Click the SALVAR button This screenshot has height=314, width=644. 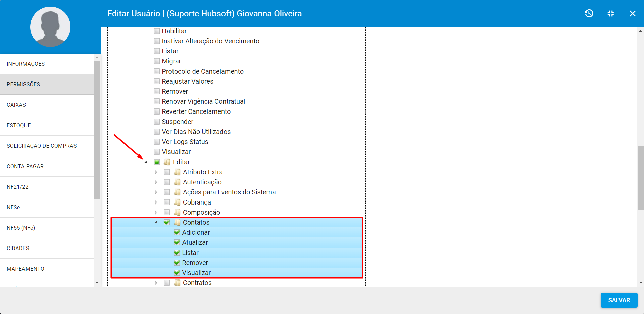[619, 300]
